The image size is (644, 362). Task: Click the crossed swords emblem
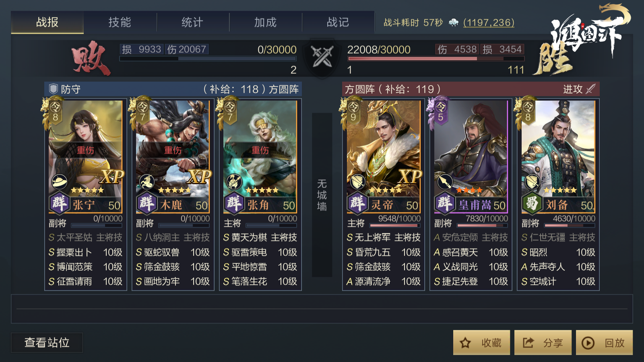click(322, 56)
